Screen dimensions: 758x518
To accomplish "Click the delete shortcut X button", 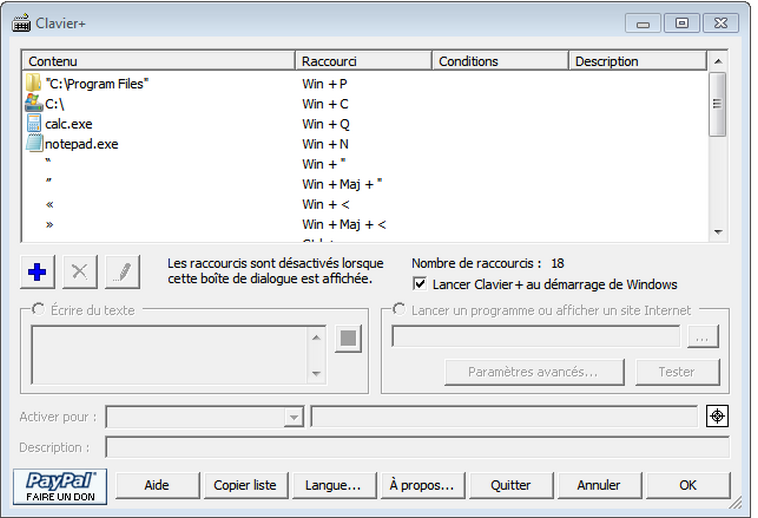I will click(x=80, y=271).
